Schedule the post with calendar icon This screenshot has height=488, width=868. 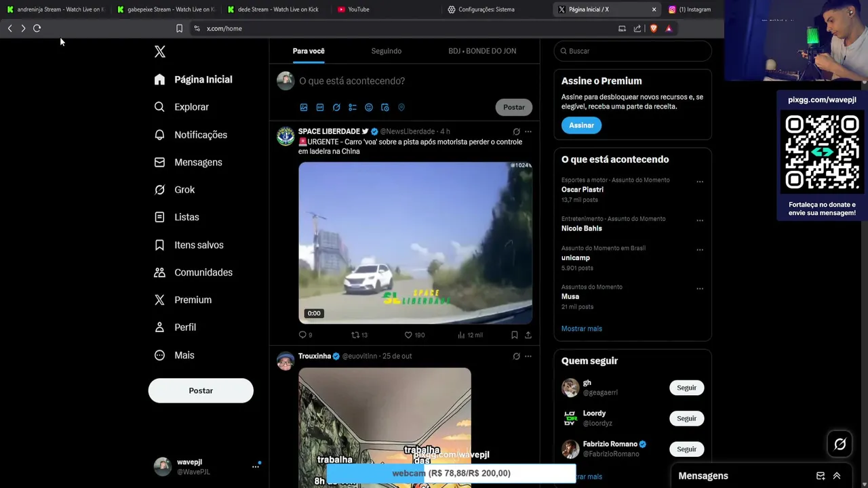[385, 107]
